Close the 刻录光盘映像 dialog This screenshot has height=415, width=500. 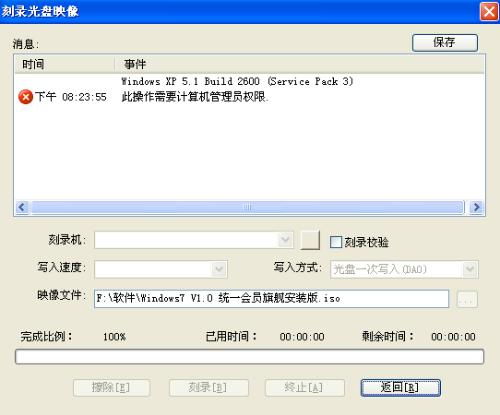click(x=489, y=12)
